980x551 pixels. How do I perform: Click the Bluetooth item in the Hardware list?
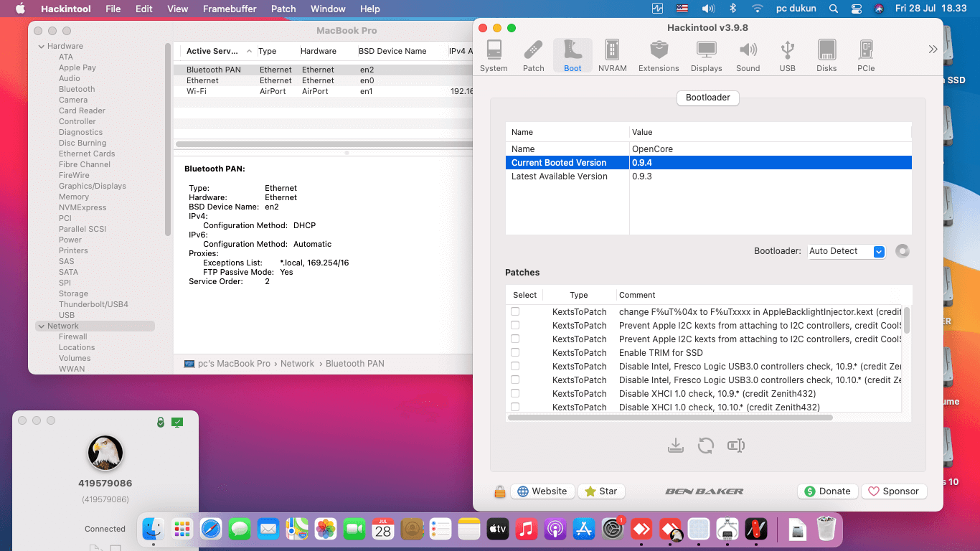coord(77,89)
